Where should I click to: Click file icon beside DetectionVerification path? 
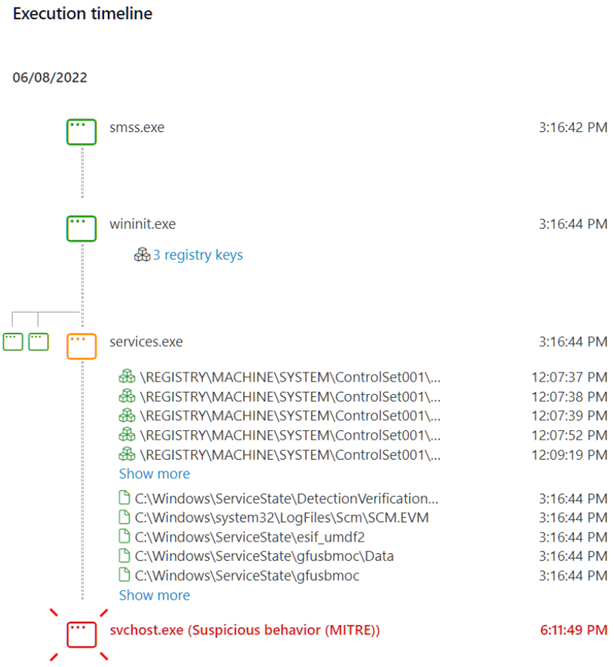coord(124,498)
